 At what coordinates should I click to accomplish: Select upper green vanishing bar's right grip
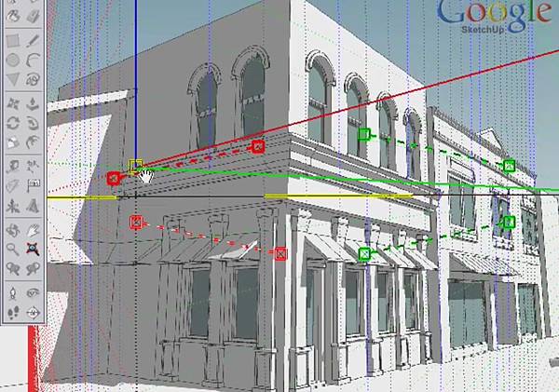tap(509, 166)
